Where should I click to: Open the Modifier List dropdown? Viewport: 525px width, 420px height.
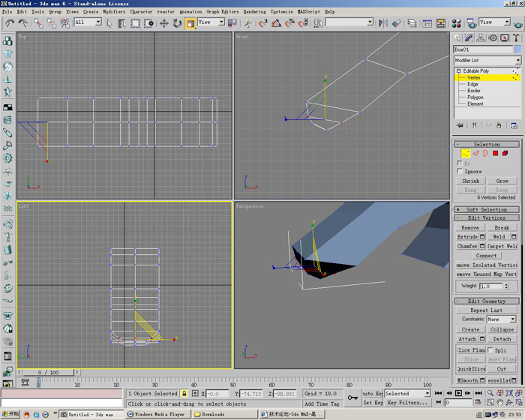487,60
